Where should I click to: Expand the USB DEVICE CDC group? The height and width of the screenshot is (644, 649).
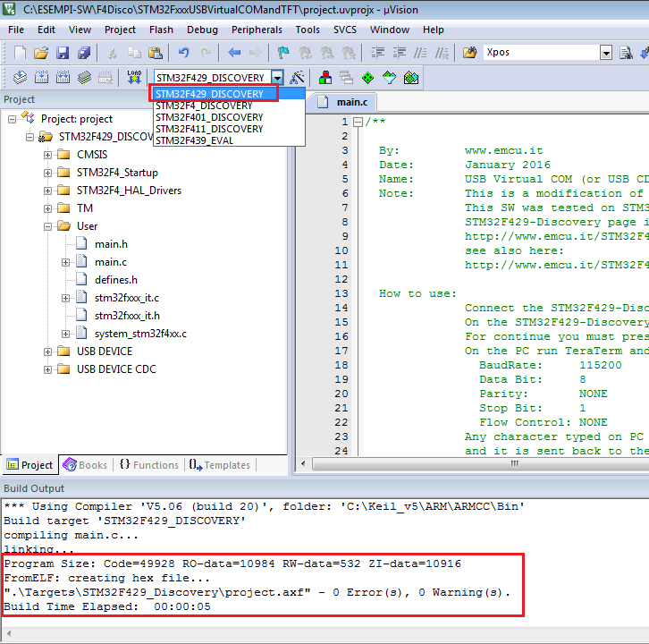coord(48,369)
